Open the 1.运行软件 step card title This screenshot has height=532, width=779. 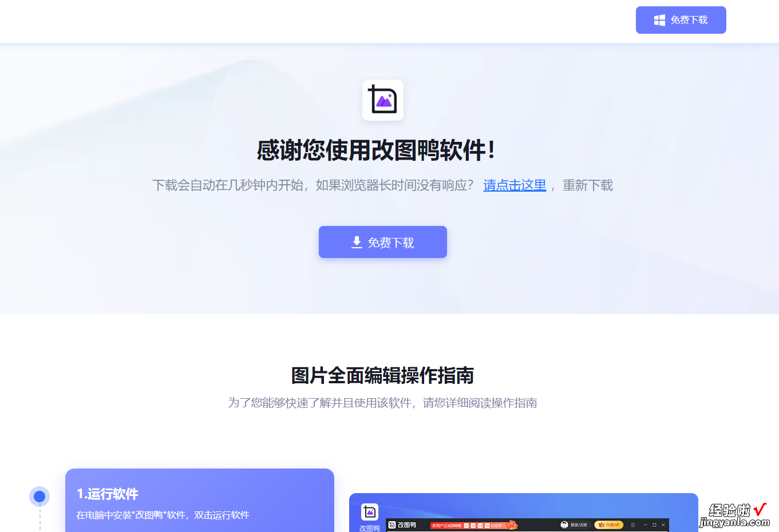tap(108, 494)
